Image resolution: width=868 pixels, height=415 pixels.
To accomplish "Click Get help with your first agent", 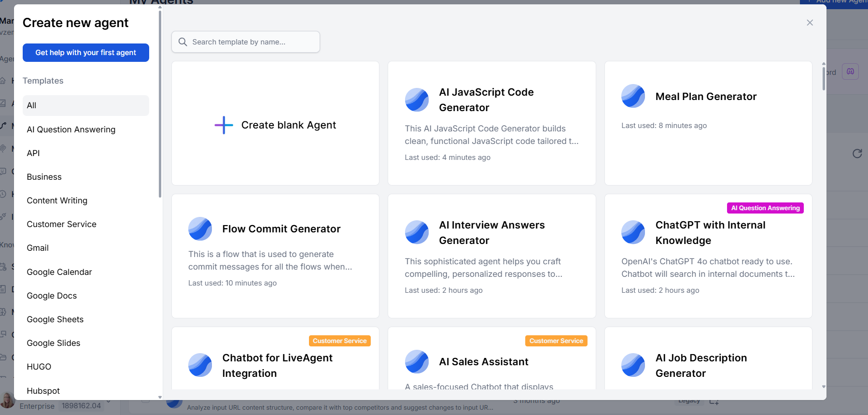I will pos(86,53).
